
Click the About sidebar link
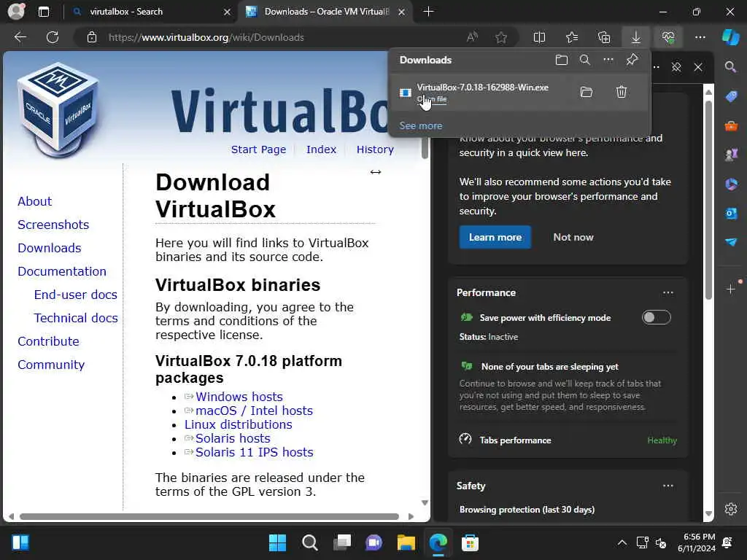click(x=35, y=201)
